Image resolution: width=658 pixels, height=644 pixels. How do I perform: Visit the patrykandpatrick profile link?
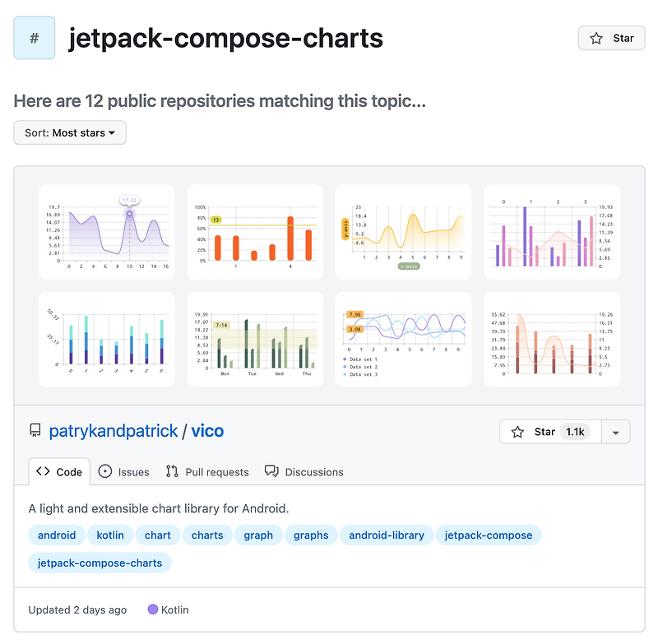point(114,430)
